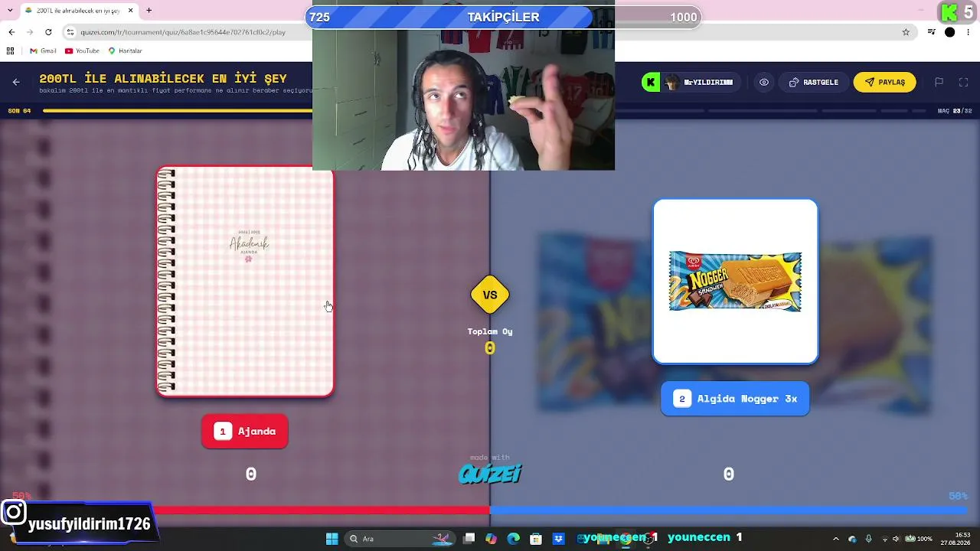Open the YouTube bookmark

pos(82,51)
